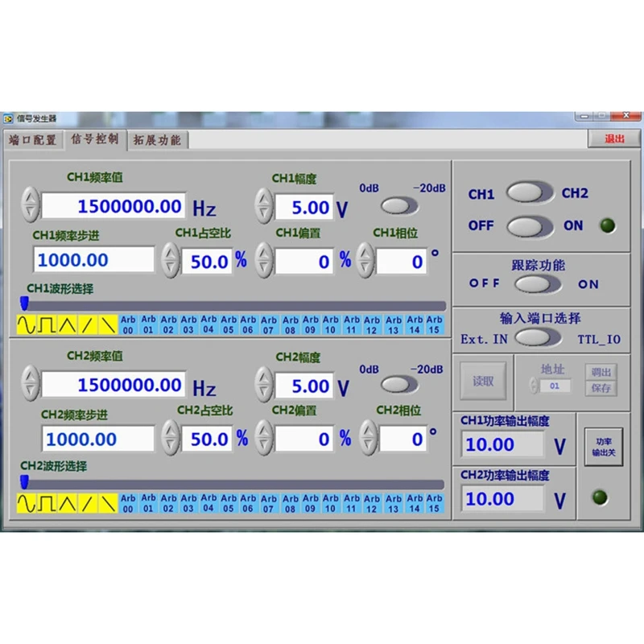This screenshot has width=644, height=644.
Task: Choose CH2 Arb 08 waveform
Action: pos(291,503)
